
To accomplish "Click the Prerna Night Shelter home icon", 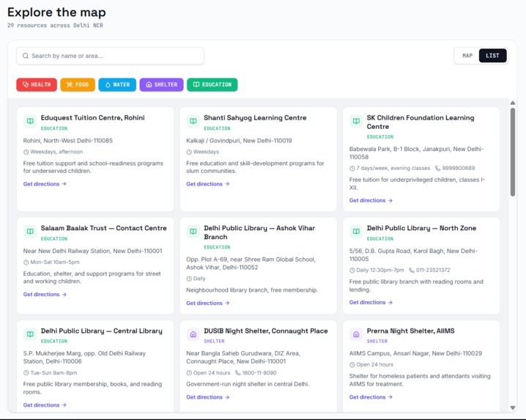I will point(356,334).
